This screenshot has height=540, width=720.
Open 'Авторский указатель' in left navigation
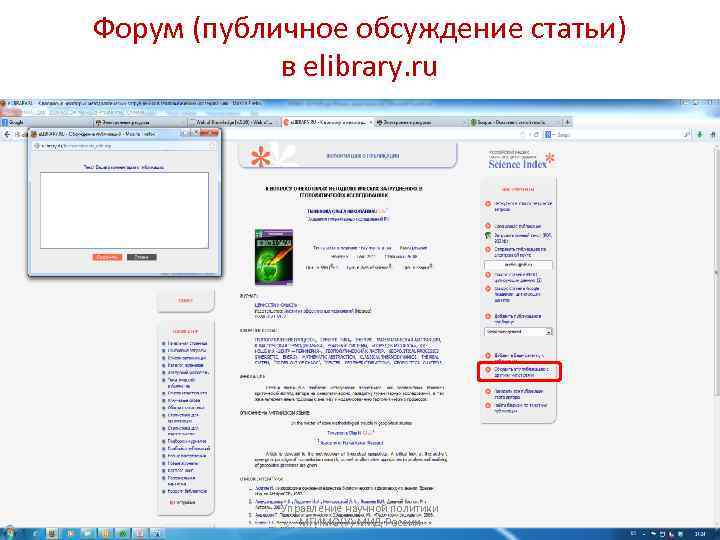188,372
